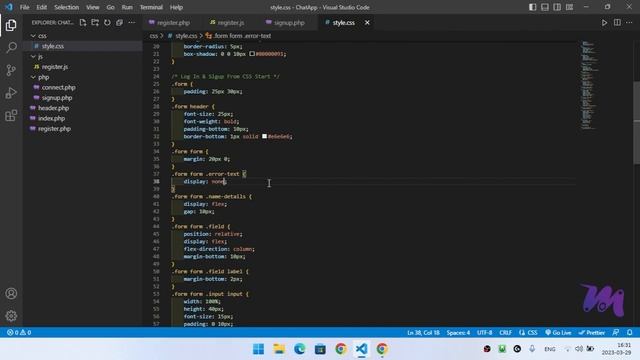This screenshot has height=360, width=640.
Task: Click the editor vertical scrollbar
Action: pos(636,122)
